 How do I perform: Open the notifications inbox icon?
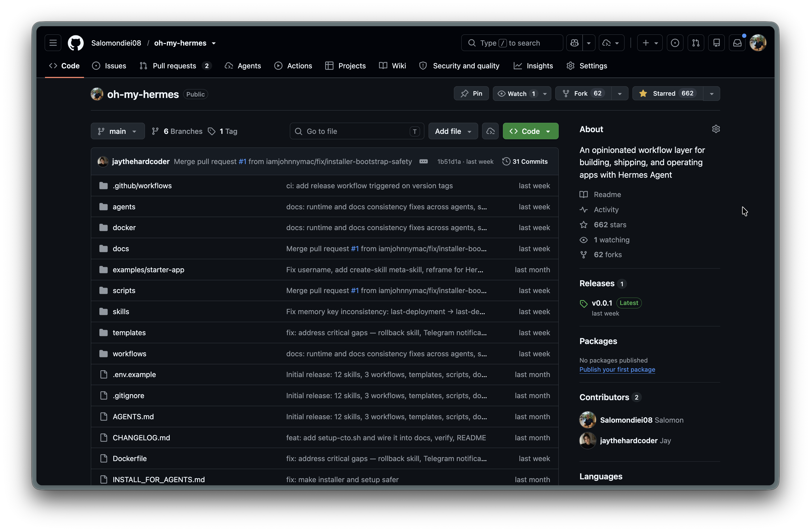pyautogui.click(x=737, y=43)
